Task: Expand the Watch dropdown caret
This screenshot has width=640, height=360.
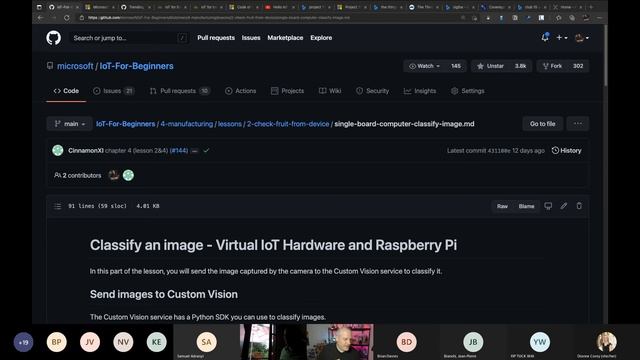Action: [438, 66]
